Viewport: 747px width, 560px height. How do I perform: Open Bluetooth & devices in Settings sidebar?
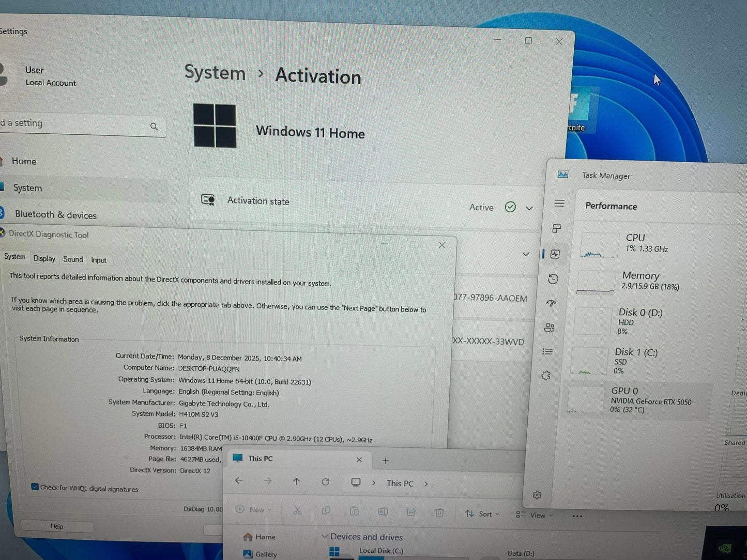[56, 215]
